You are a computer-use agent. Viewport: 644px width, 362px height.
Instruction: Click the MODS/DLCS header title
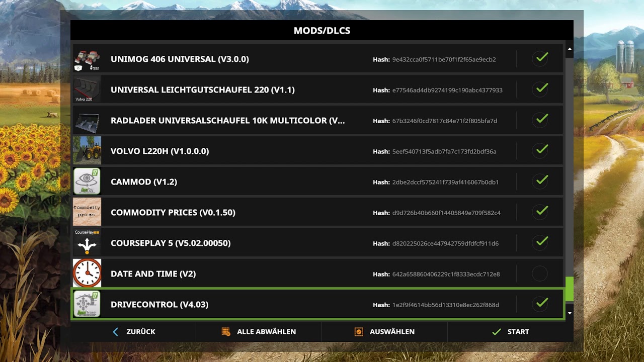pos(322,31)
